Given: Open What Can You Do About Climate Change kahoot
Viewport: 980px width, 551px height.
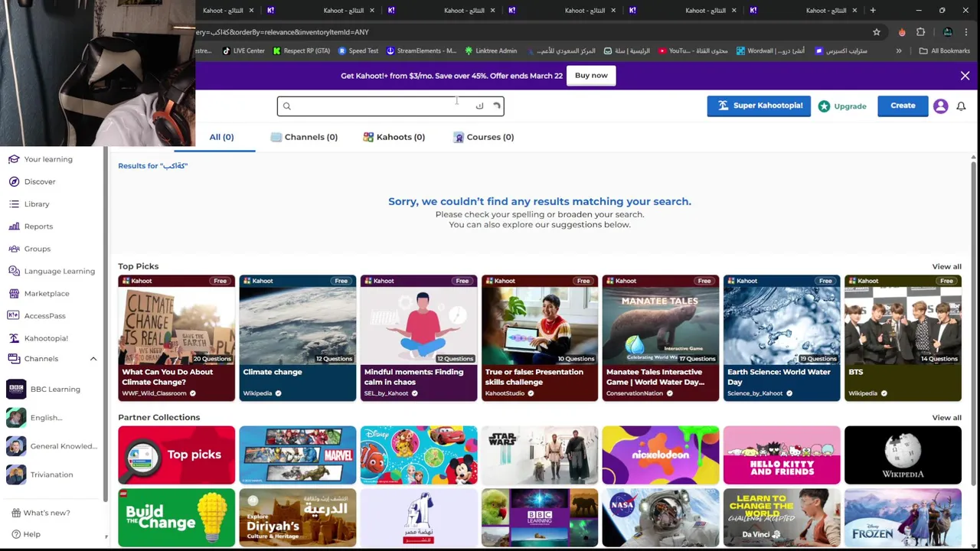Looking at the screenshot, I should tap(176, 337).
